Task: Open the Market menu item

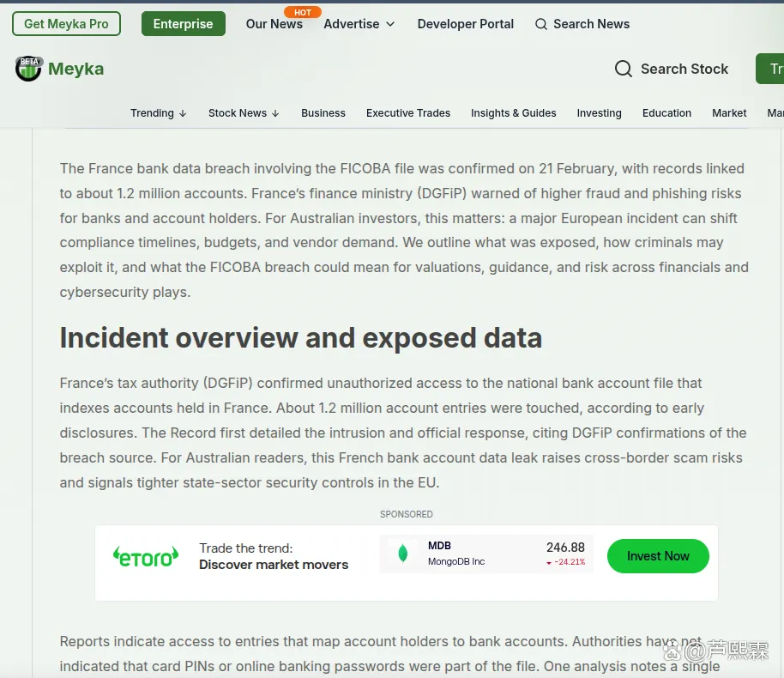Action: pos(729,113)
